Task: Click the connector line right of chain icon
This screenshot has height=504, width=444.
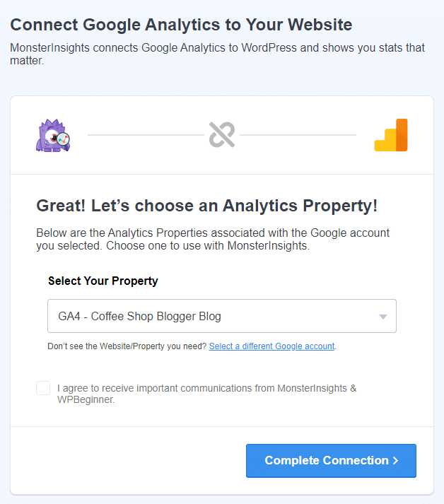Action: click(298, 135)
